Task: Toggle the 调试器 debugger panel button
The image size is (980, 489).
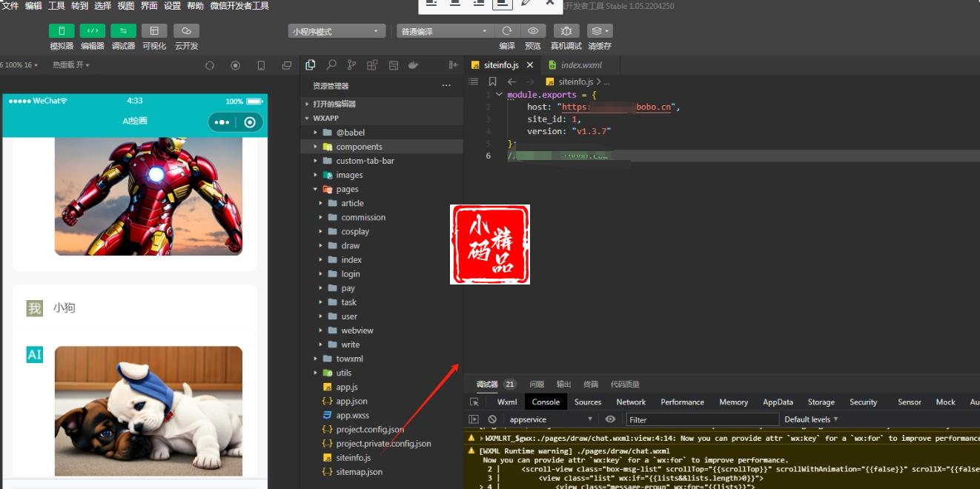Action: (123, 31)
